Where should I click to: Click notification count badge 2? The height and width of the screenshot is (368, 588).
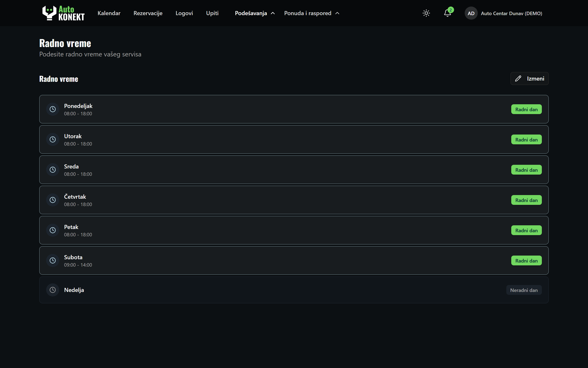451,10
